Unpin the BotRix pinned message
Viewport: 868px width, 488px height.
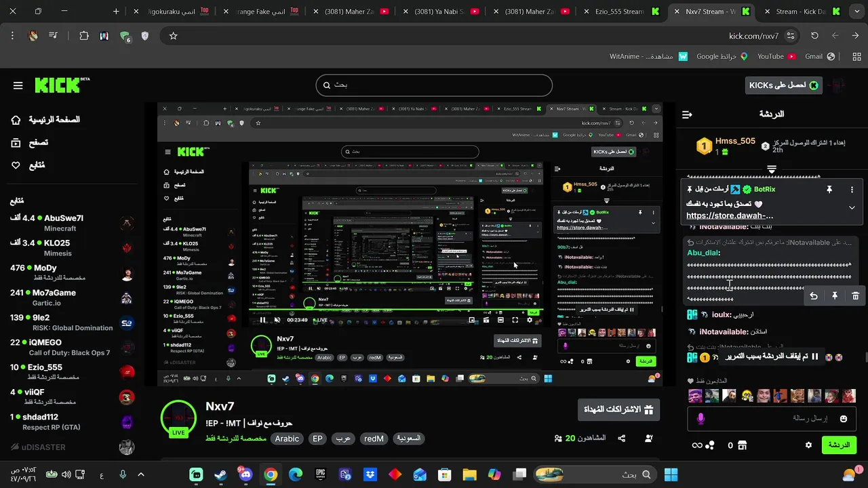pyautogui.click(x=829, y=190)
